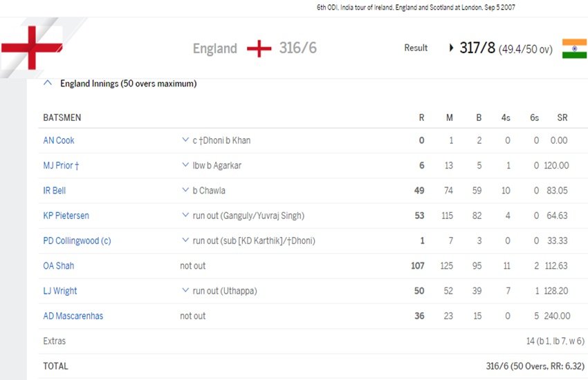The height and width of the screenshot is (380, 588).
Task: Click the winner arrow before 317/8
Action: point(452,48)
